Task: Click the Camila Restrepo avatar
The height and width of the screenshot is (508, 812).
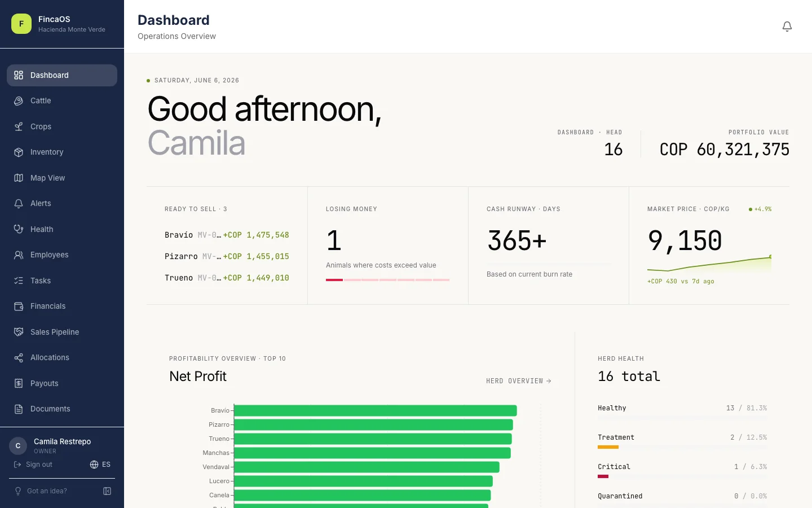Action: pyautogui.click(x=18, y=446)
